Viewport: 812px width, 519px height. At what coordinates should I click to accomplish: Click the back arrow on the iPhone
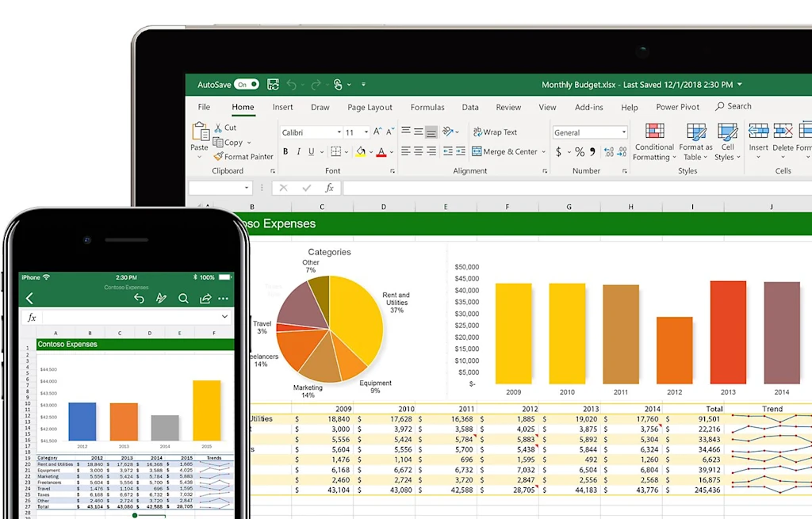30,299
